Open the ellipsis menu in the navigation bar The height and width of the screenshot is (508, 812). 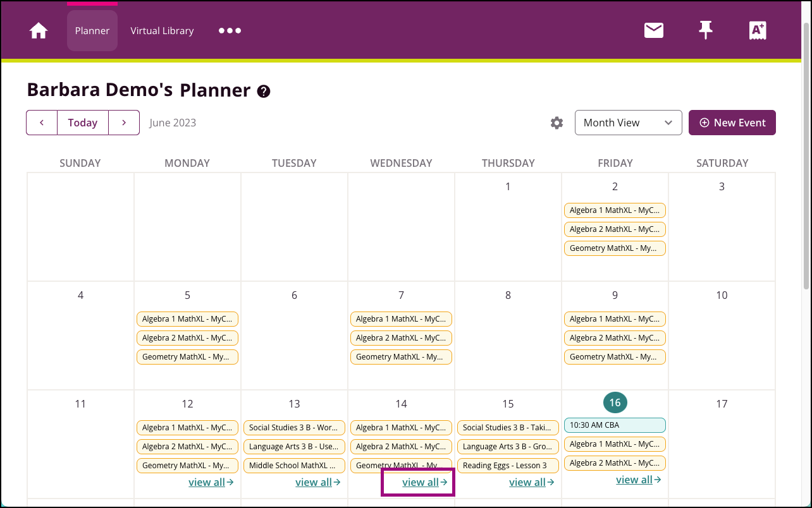[229, 30]
